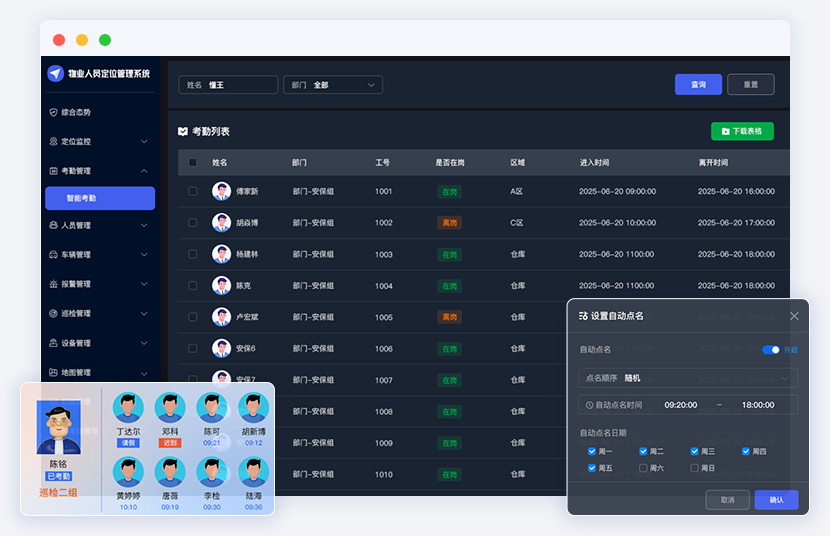Click the 下载表格 green button
The width and height of the screenshot is (830, 536).
point(741,131)
